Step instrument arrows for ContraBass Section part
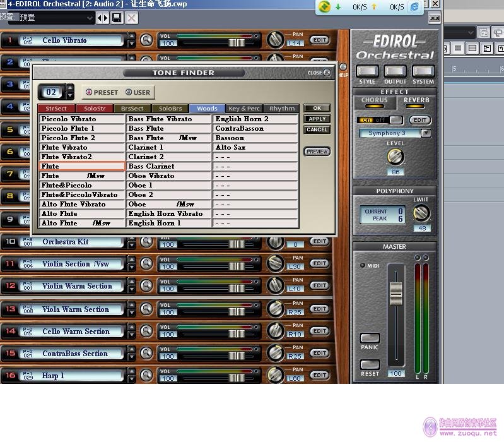This screenshot has height=442, width=504. point(131,353)
